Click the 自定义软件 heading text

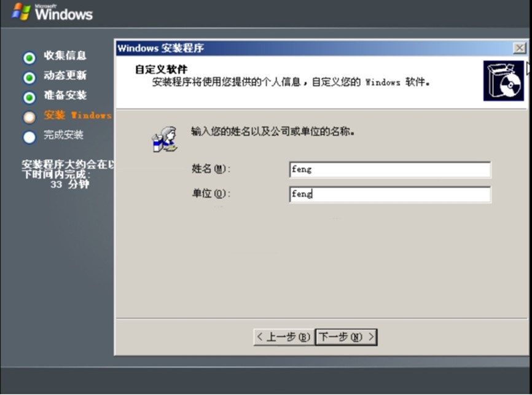pos(161,69)
